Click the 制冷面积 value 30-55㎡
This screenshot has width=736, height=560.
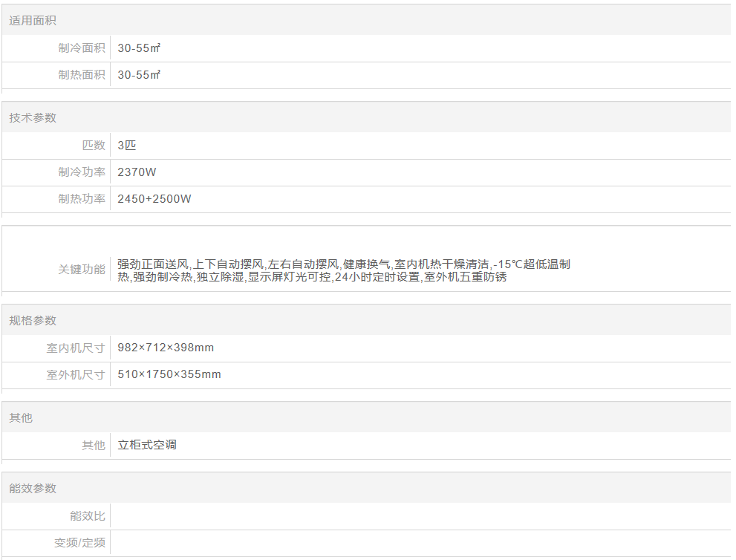[139, 48]
